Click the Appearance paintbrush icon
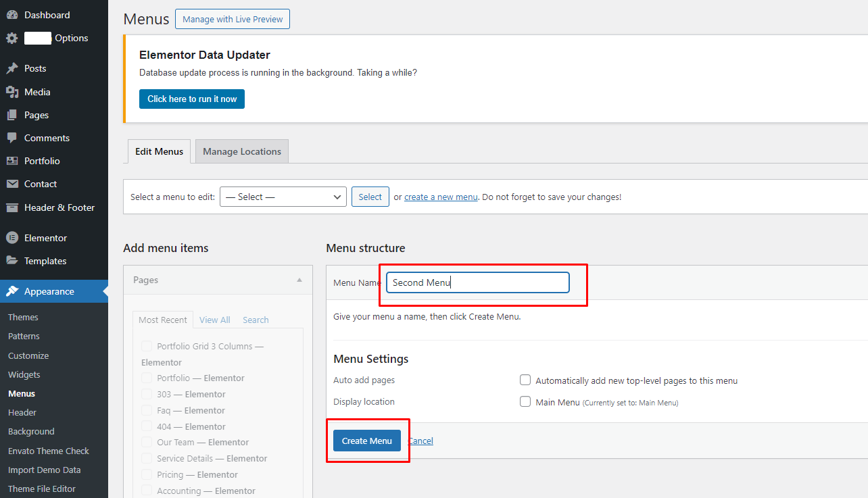This screenshot has height=498, width=868. click(12, 291)
